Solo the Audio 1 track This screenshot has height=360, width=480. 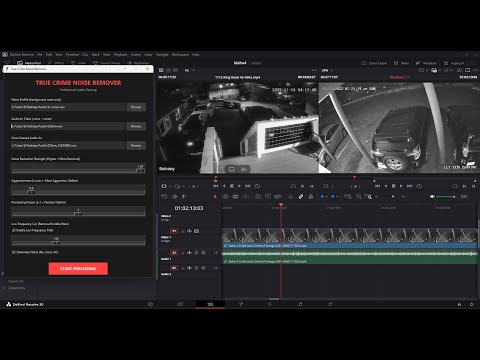196,253
